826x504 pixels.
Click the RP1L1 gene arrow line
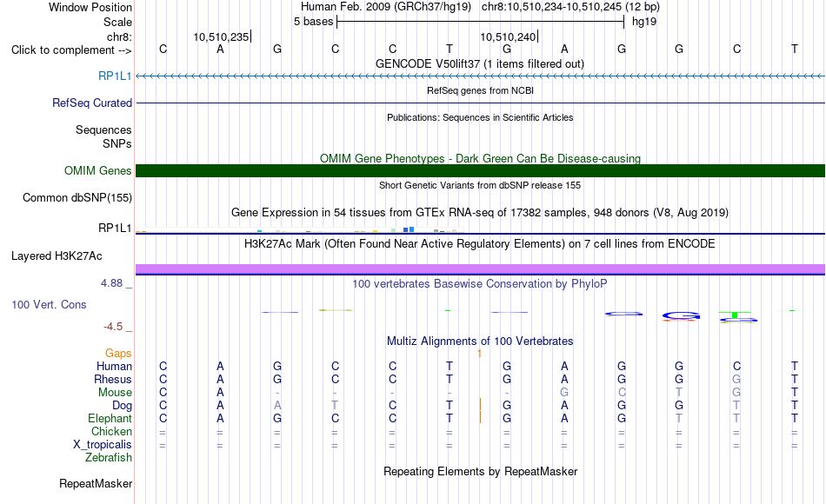click(481, 76)
